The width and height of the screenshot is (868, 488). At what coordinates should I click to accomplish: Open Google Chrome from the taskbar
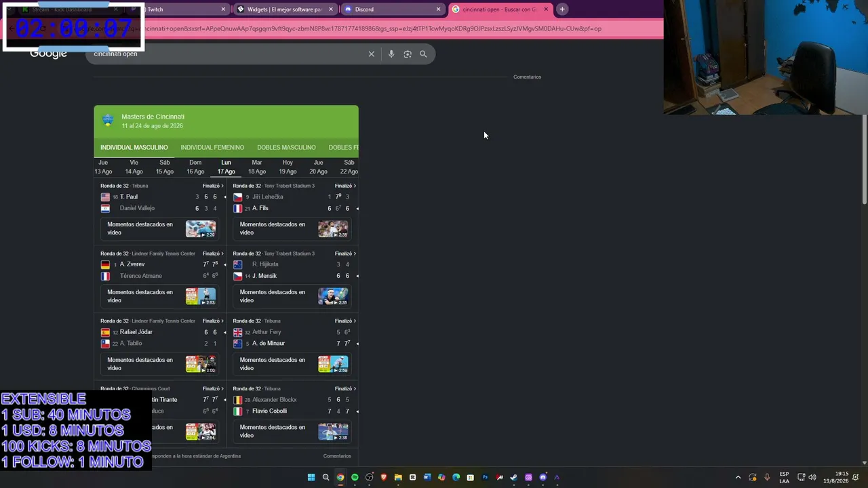pos(340,477)
